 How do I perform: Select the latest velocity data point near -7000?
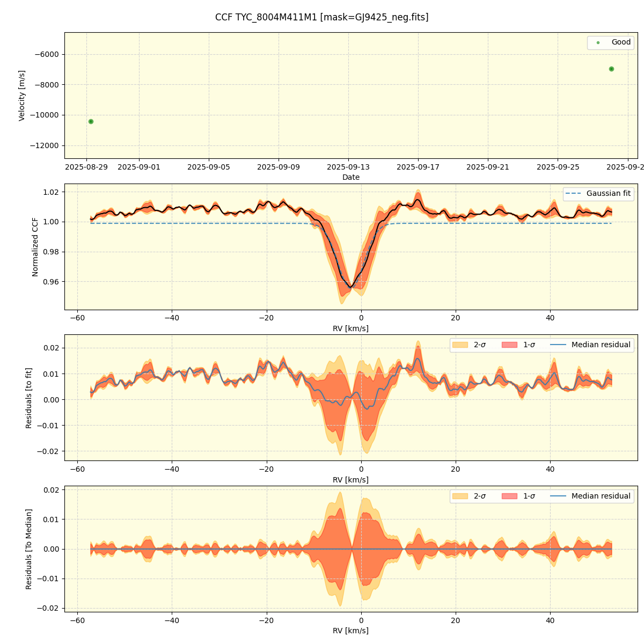tap(611, 69)
